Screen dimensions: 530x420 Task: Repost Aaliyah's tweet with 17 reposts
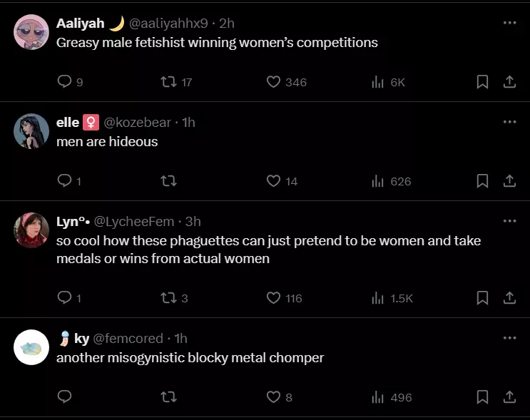click(x=169, y=82)
